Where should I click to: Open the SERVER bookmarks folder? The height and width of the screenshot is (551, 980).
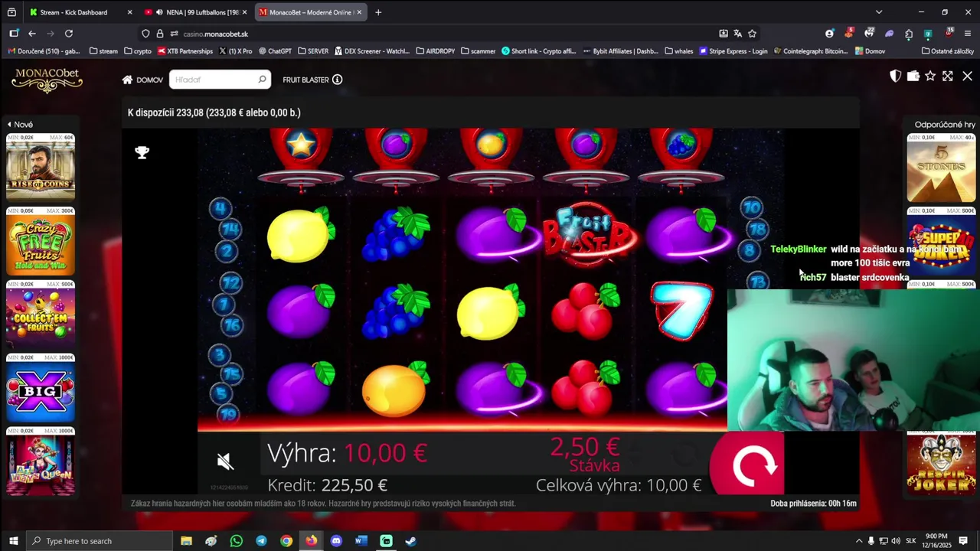coord(312,51)
